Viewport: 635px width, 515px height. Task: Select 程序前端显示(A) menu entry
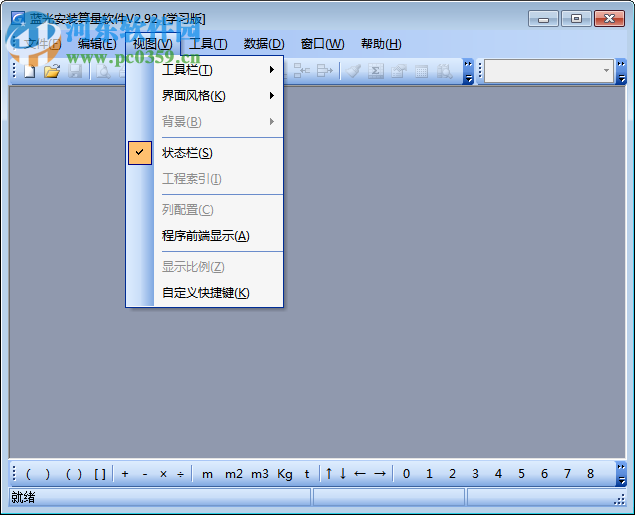pos(205,236)
